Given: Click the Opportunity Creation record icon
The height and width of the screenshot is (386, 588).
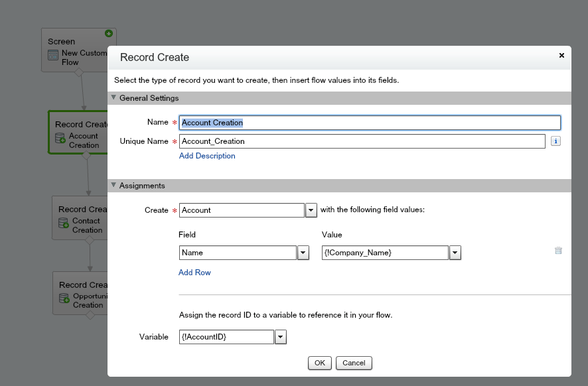Looking at the screenshot, I should (x=64, y=298).
